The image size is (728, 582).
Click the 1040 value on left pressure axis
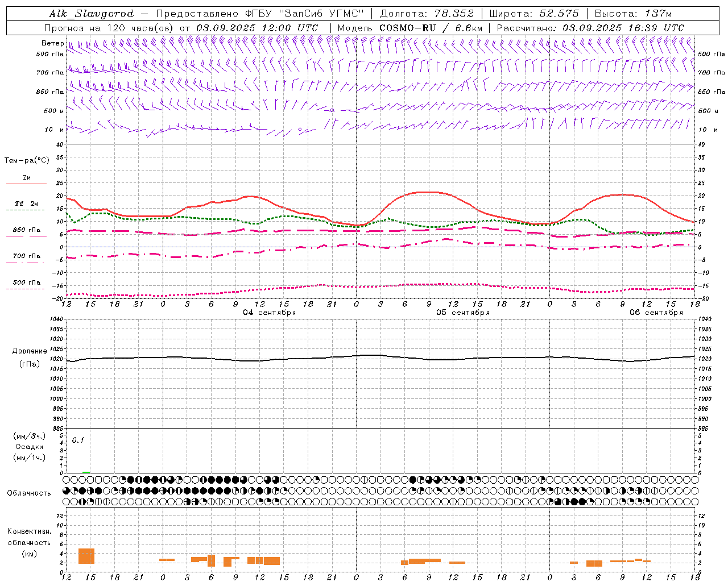coord(57,319)
